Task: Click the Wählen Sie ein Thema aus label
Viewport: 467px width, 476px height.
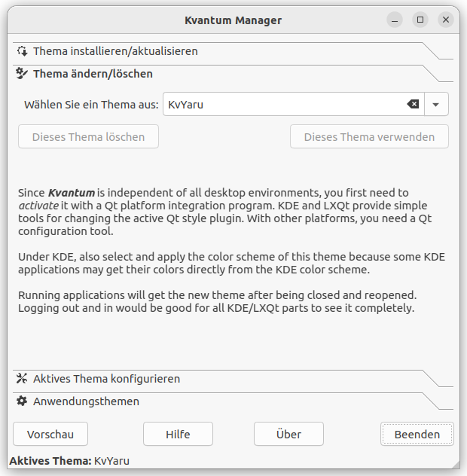Action: click(x=91, y=105)
